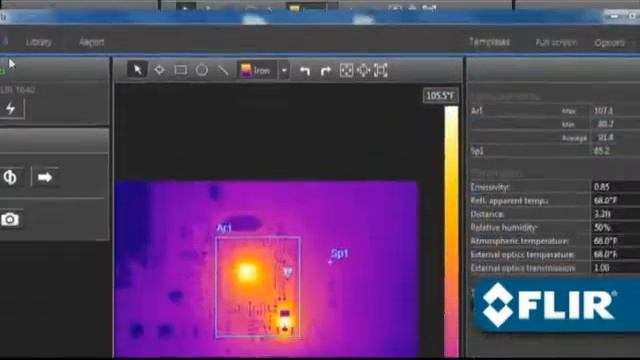
Task: Edit External optics transmission 1.00 field
Action: (616, 268)
